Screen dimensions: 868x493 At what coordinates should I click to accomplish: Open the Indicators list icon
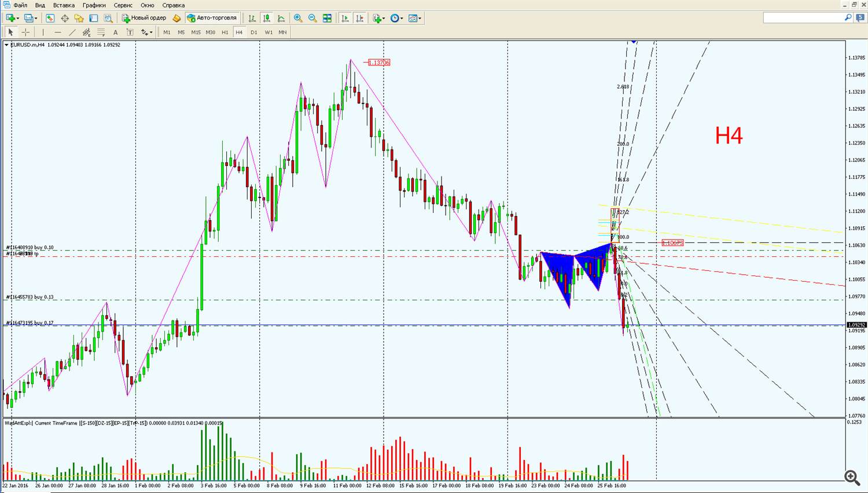377,18
